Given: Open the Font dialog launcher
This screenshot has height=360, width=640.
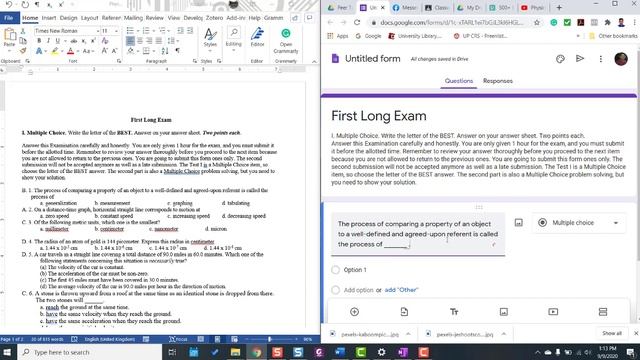Looking at the screenshot, I should pos(119,61).
